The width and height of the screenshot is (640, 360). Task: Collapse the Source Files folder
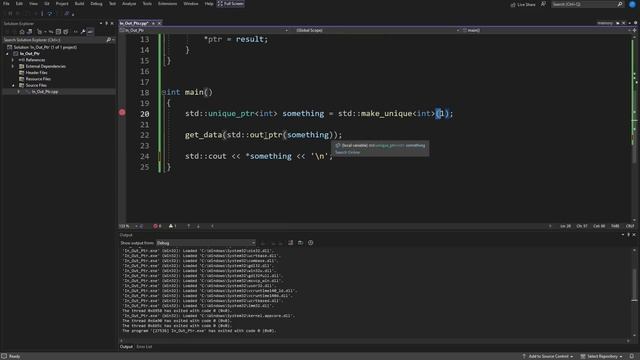pyautogui.click(x=13, y=85)
